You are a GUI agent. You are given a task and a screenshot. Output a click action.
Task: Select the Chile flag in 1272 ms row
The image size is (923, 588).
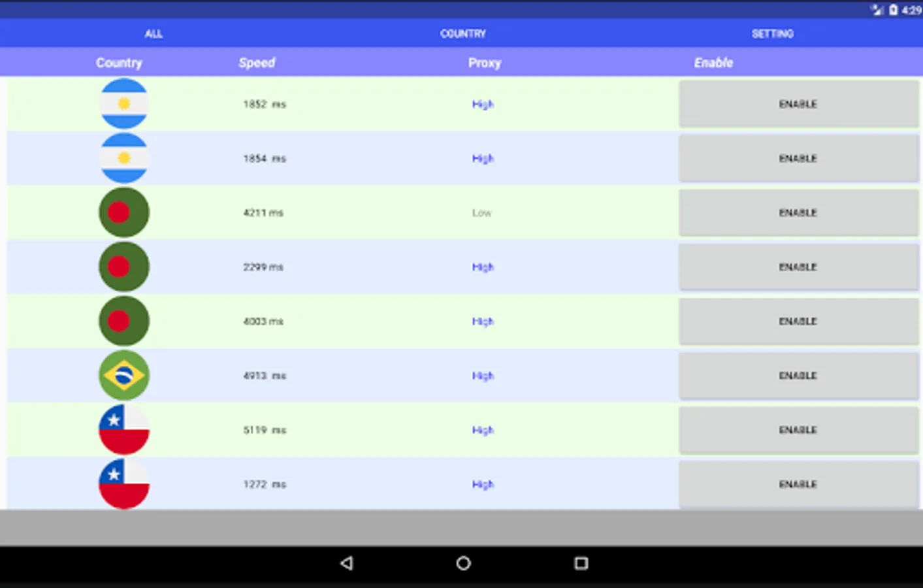(x=124, y=483)
